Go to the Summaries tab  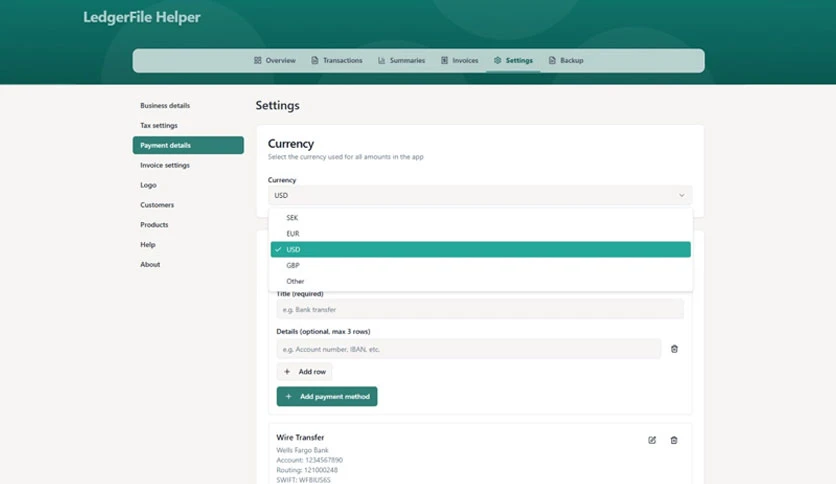point(401,60)
